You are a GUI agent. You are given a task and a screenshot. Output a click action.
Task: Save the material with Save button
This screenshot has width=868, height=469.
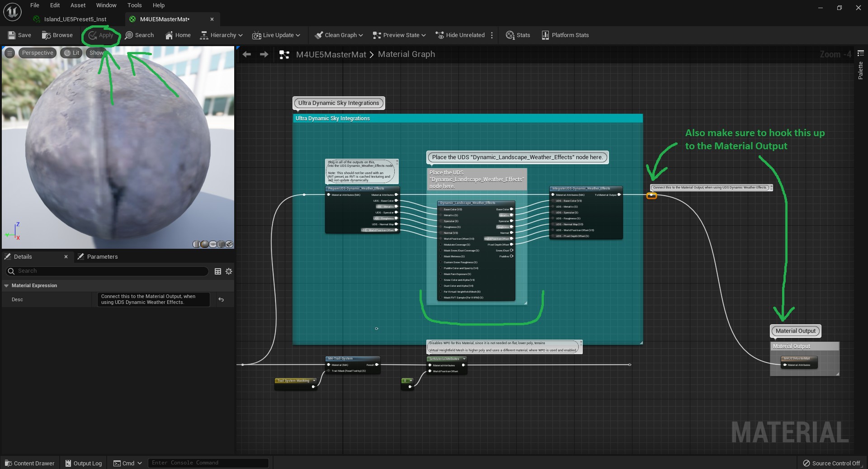pos(19,35)
